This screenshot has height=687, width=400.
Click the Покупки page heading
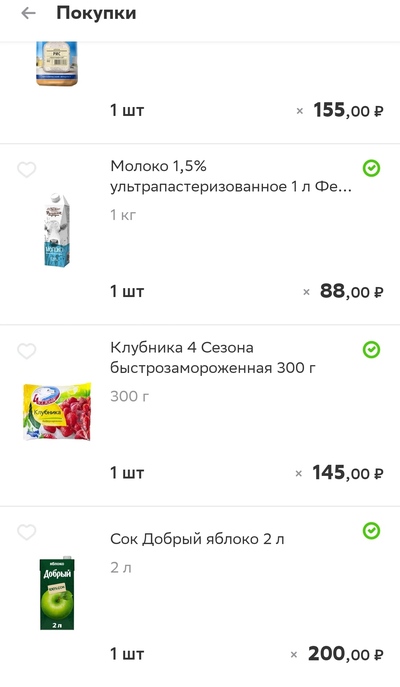(x=96, y=13)
